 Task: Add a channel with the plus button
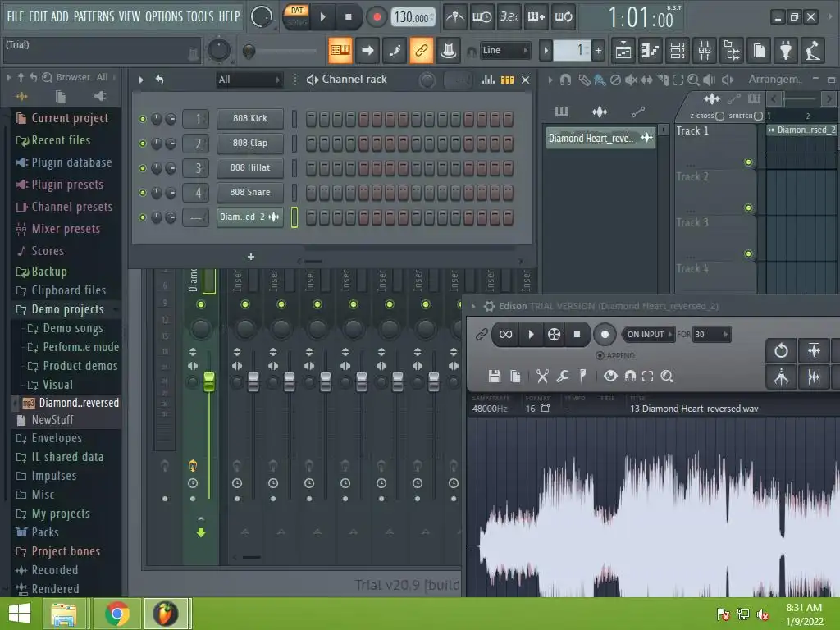click(x=251, y=257)
